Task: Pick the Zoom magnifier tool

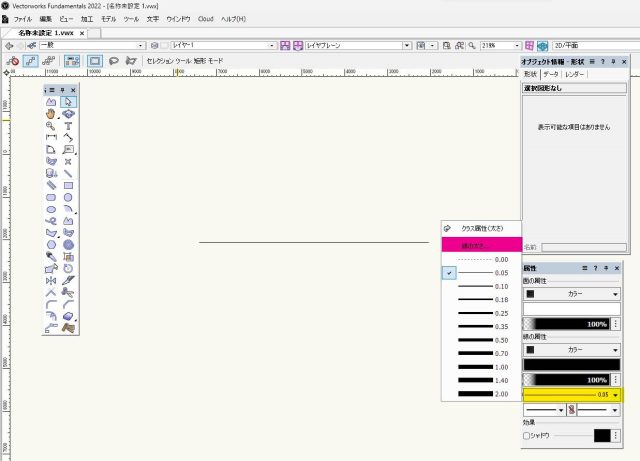Action: pos(51,126)
